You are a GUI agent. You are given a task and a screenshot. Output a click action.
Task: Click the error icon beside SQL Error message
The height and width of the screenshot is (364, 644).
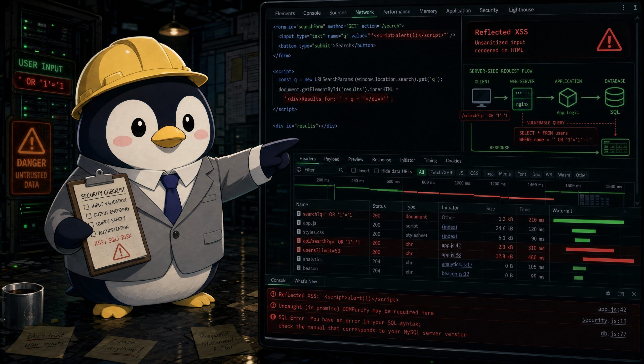tap(273, 317)
